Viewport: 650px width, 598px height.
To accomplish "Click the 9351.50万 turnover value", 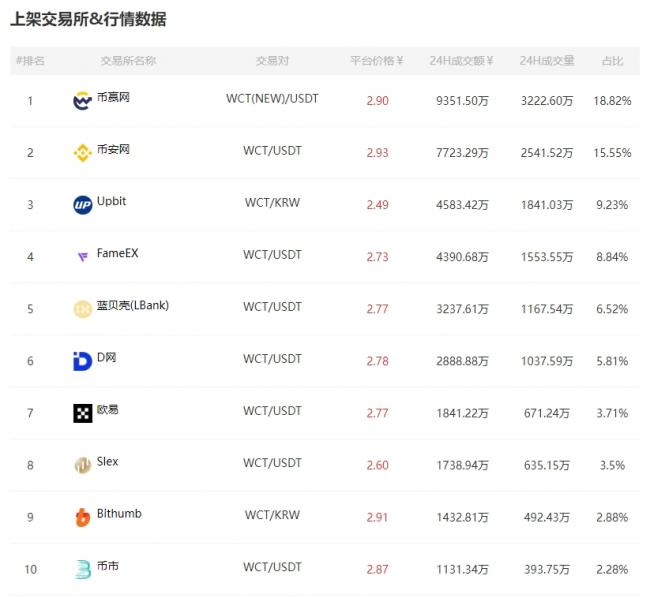I will tap(462, 101).
